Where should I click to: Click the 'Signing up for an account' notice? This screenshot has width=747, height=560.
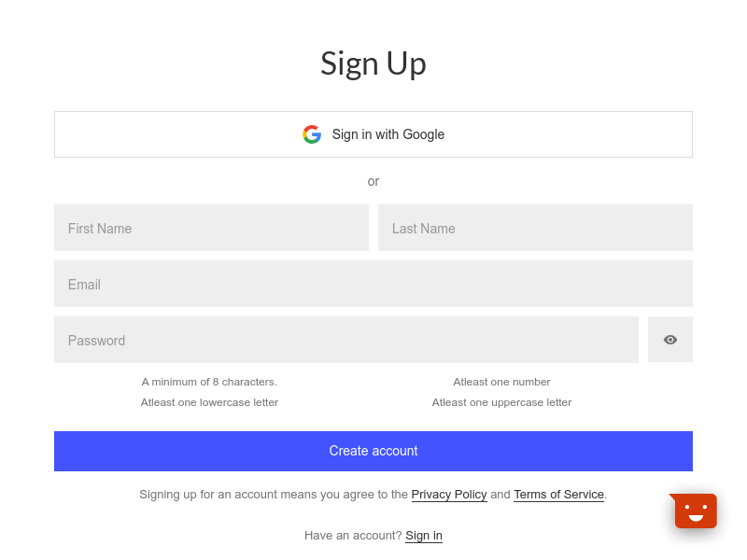point(373,495)
